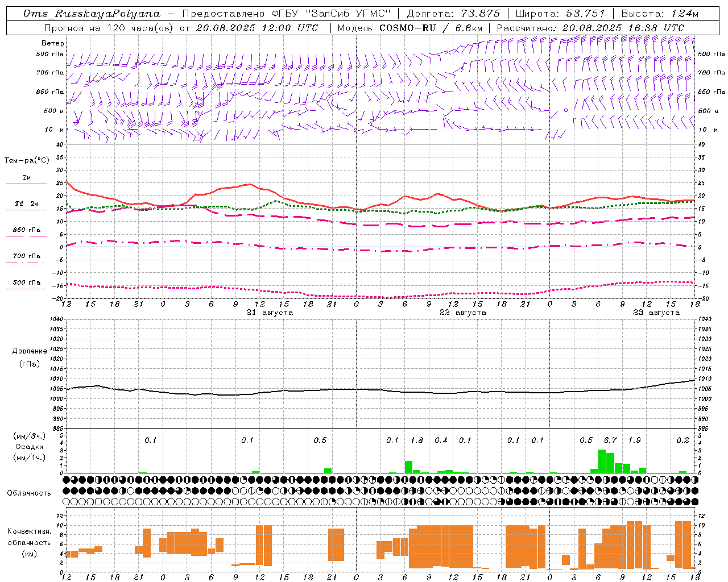Viewport: 728px width, 582px height.
Task: Click the 500 гПа temperature legend entry
Action: pos(27,284)
